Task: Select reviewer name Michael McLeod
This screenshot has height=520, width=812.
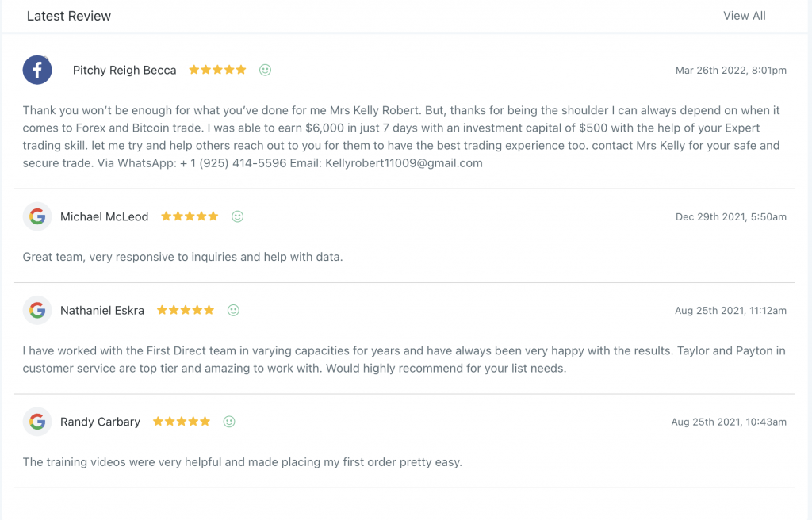Action: (104, 216)
